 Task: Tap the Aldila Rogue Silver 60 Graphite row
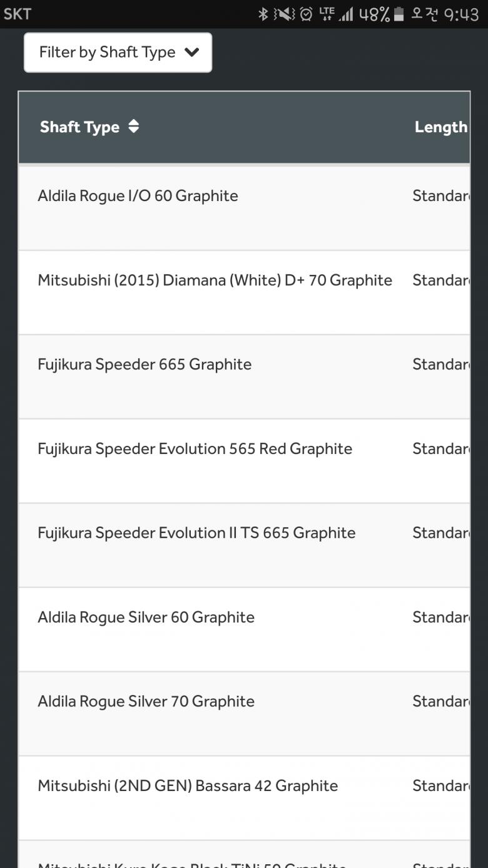tap(146, 617)
